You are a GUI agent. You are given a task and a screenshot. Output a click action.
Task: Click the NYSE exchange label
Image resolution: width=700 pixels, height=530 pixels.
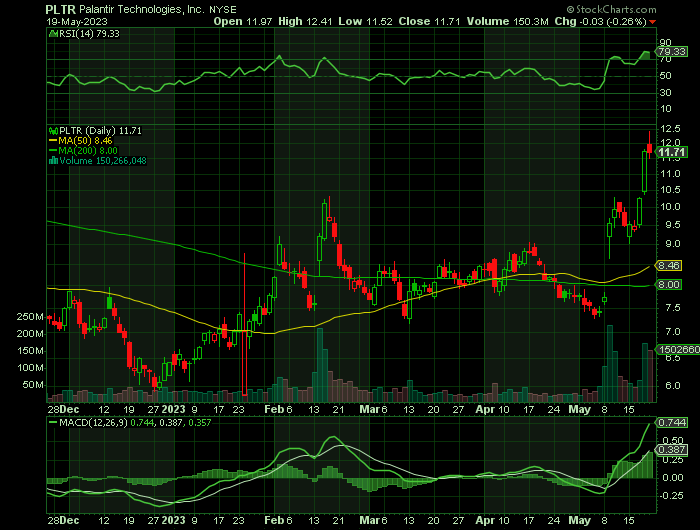[x=223, y=10]
